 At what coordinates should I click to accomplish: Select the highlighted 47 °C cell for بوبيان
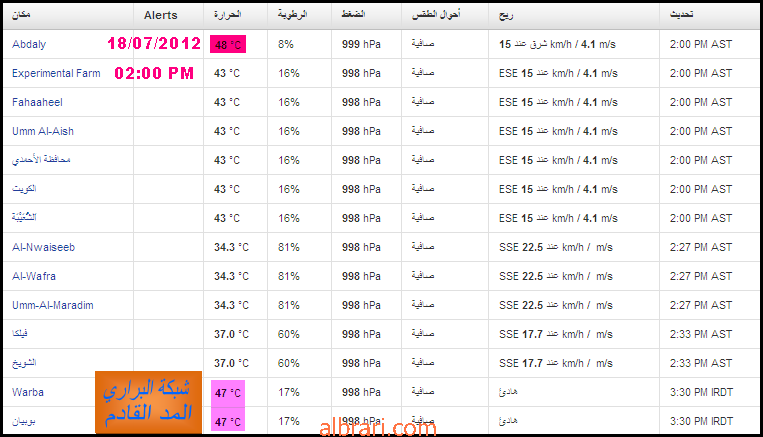pos(228,421)
